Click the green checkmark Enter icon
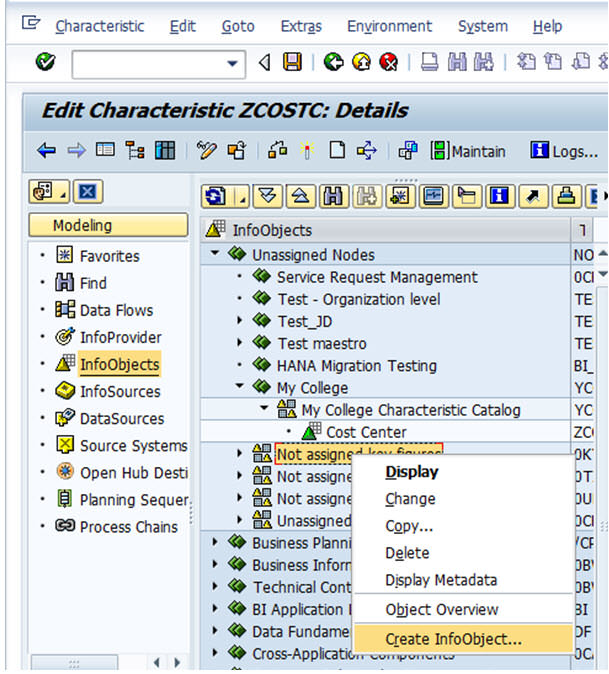 pos(45,63)
